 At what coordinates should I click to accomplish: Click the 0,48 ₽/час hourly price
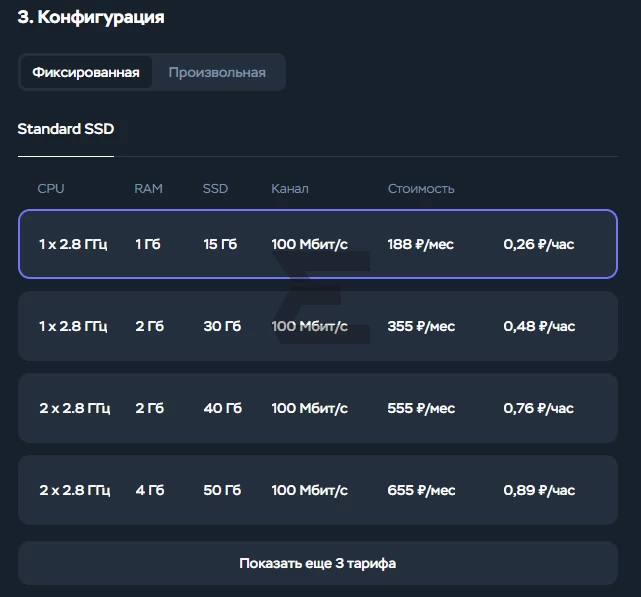pos(539,326)
